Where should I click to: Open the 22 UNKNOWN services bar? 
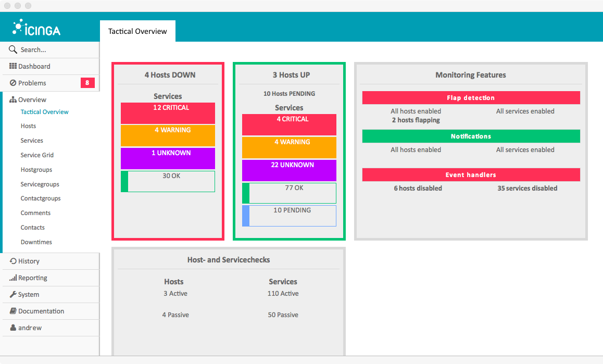(x=289, y=170)
